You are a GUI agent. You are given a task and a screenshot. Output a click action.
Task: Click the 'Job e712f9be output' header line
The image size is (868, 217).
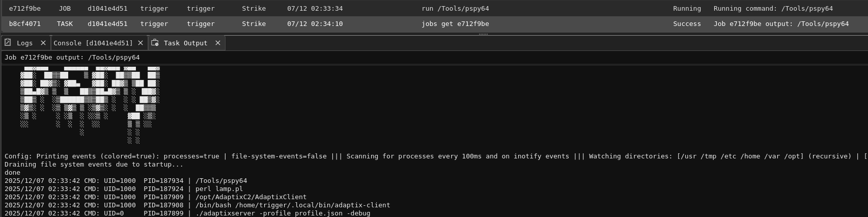coord(72,58)
